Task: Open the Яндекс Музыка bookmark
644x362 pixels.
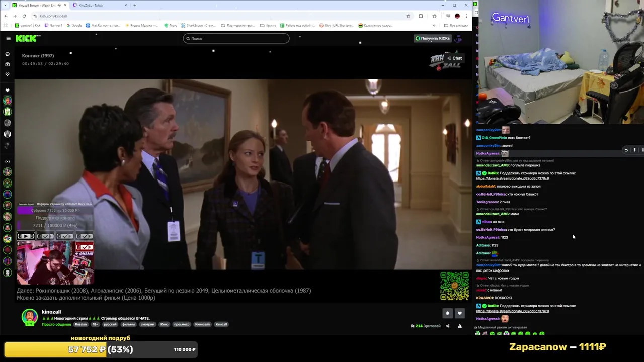Action: pyautogui.click(x=141, y=25)
